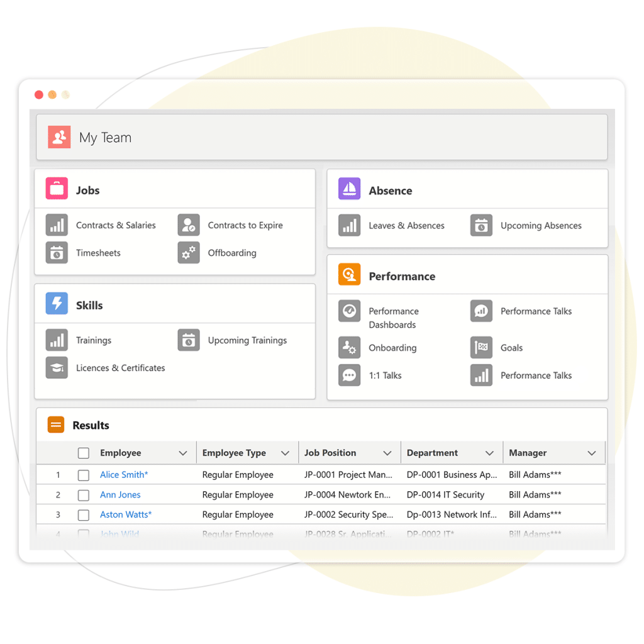Screen dimensions: 644x644
Task: Expand the Department column filter
Action: (489, 452)
